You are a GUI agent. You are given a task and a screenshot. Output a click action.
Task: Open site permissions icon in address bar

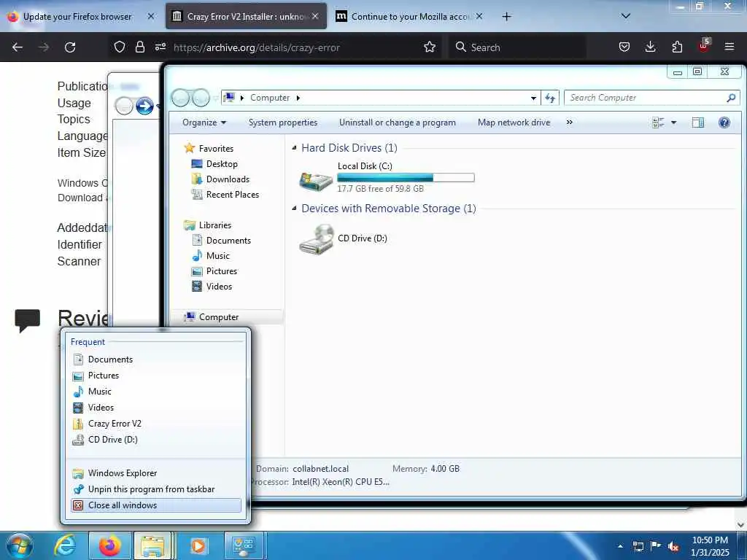tap(160, 47)
